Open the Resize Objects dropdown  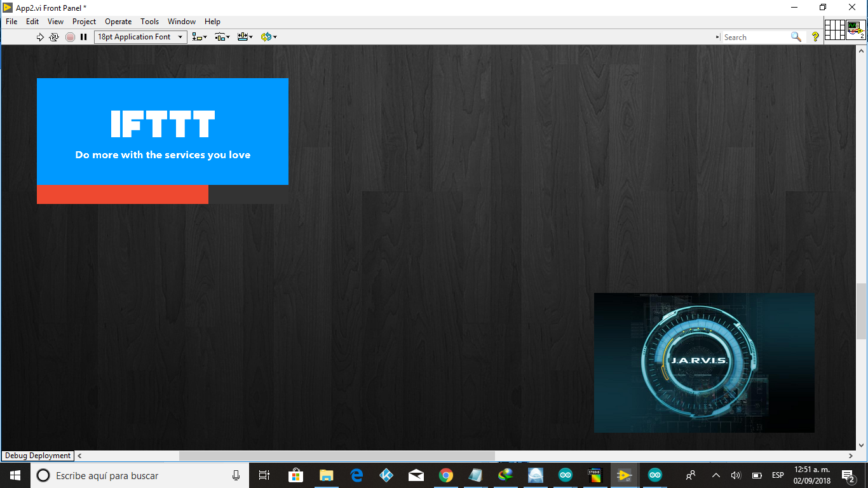245,37
